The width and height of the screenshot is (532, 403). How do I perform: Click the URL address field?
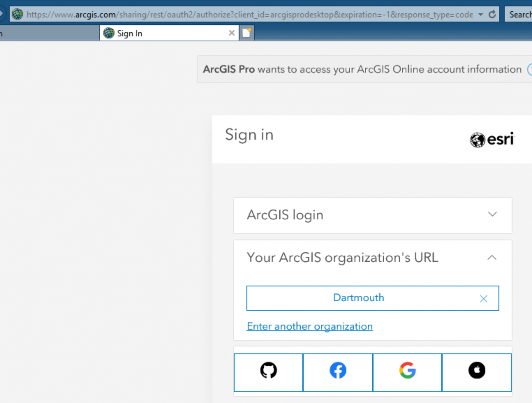pyautogui.click(x=250, y=14)
